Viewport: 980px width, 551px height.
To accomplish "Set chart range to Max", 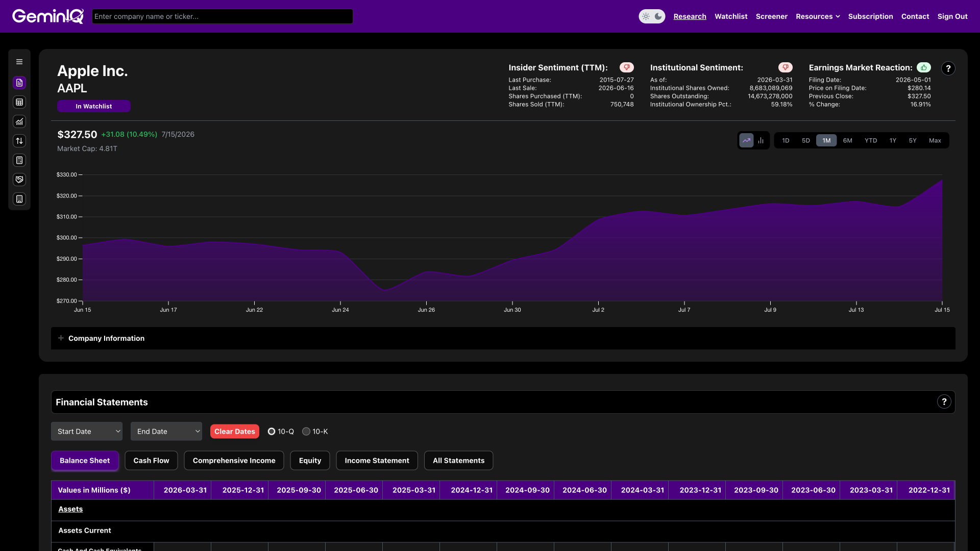I will pos(935,140).
